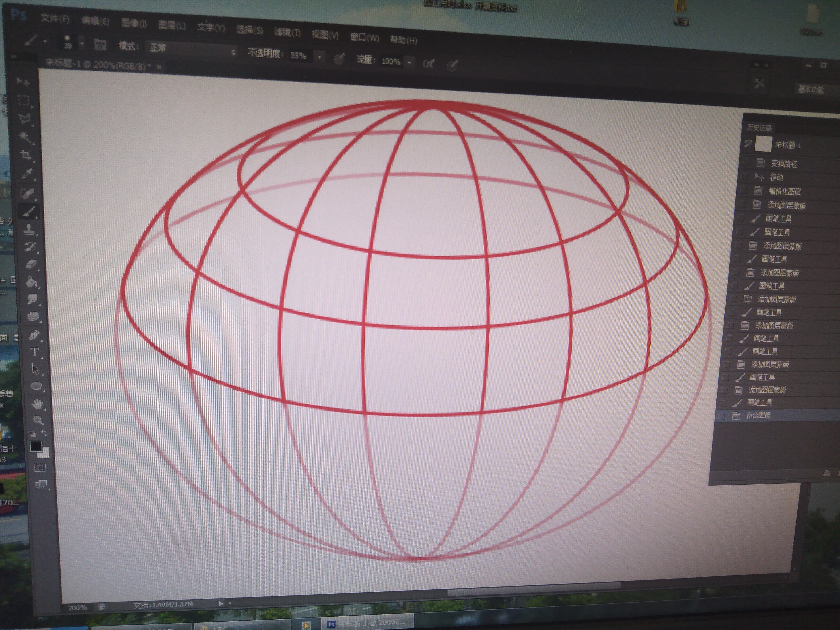The image size is (840, 630).
Task: Set history brush source for 移动
Action: point(745,176)
